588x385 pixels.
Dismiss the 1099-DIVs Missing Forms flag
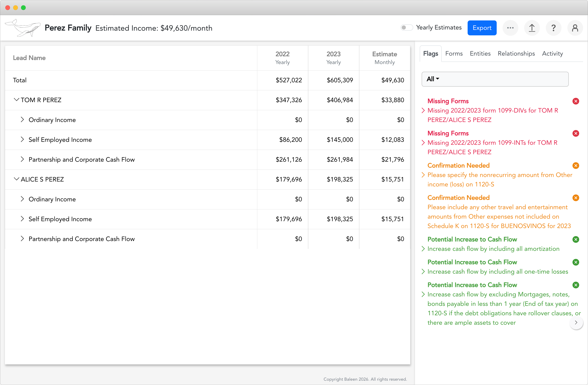(576, 101)
